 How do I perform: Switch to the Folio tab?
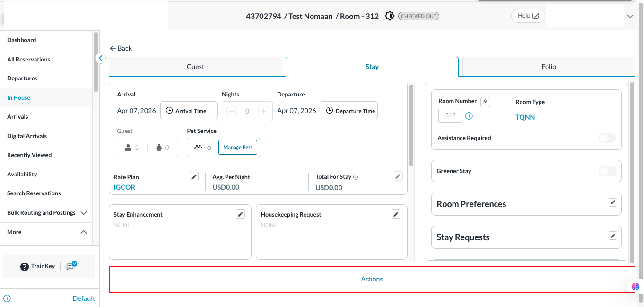coord(548,67)
